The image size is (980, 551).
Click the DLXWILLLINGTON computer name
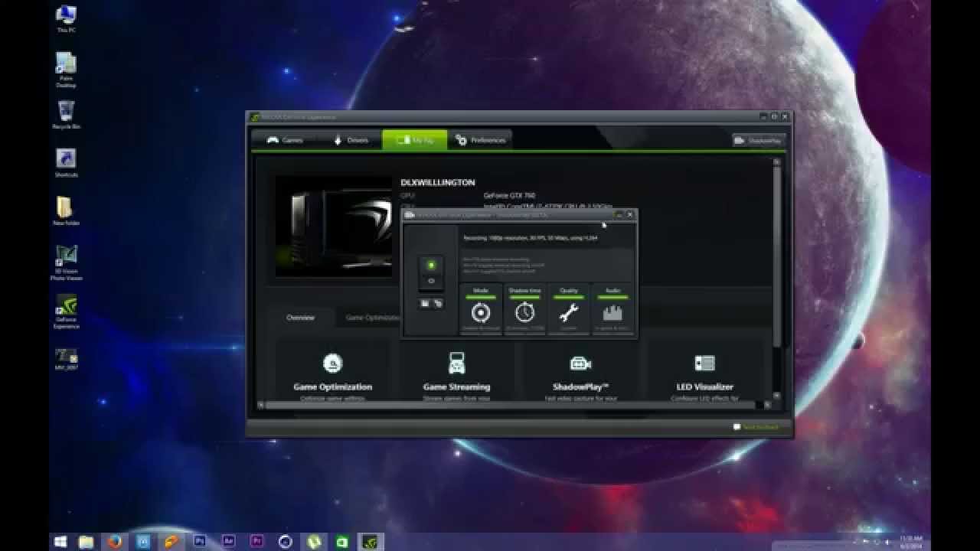[x=438, y=183]
